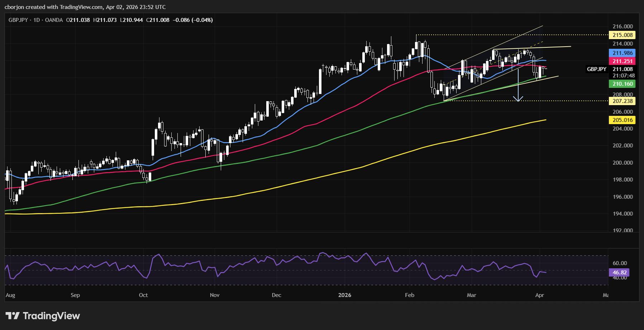The image size is (644, 330).
Task: Select the current price 211.008 label
Action: pyautogui.click(x=622, y=69)
